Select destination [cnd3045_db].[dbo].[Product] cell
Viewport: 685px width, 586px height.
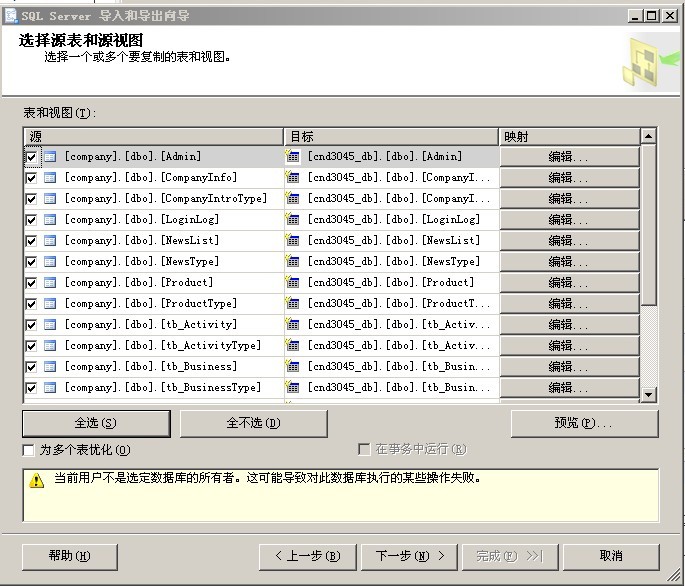pos(391,282)
